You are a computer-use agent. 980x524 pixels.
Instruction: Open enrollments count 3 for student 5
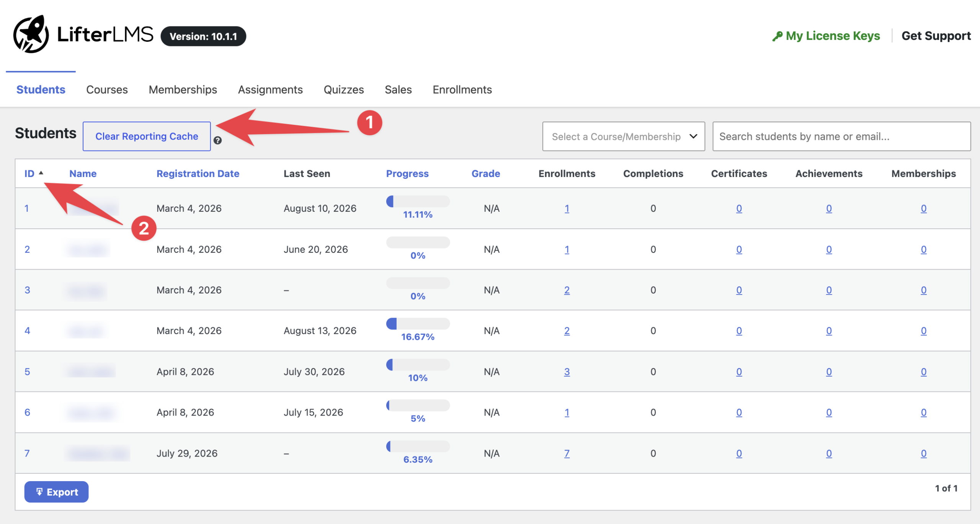(567, 372)
